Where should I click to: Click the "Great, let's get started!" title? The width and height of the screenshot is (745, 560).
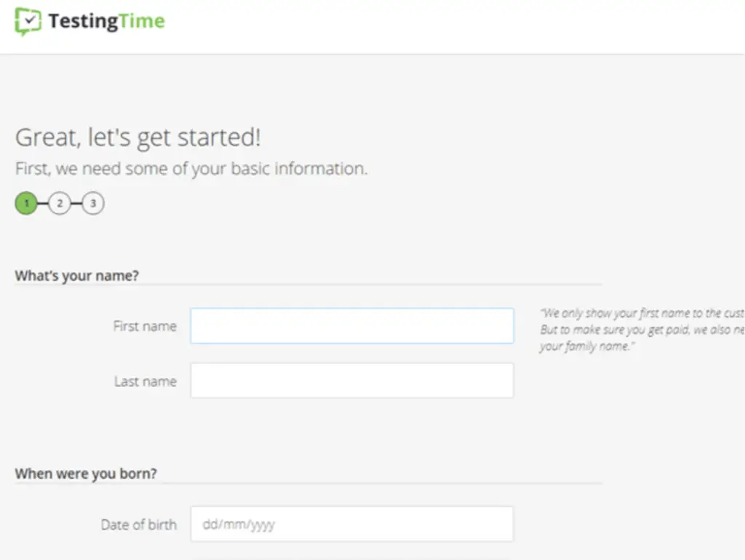[x=138, y=137]
